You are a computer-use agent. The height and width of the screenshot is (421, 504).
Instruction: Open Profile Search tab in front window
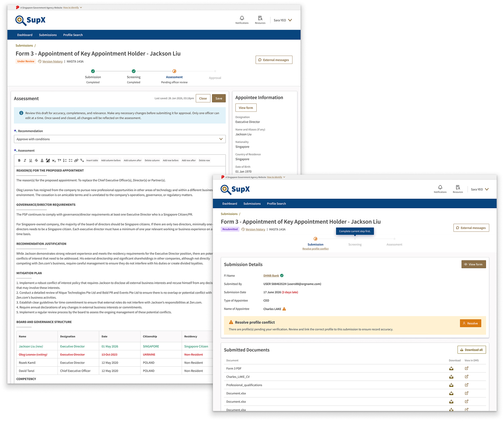276,203
